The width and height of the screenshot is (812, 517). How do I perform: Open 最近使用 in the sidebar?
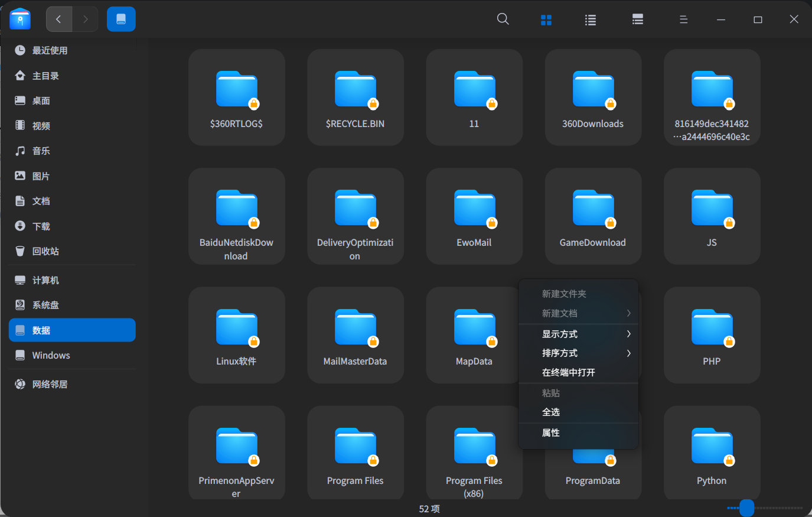72,50
